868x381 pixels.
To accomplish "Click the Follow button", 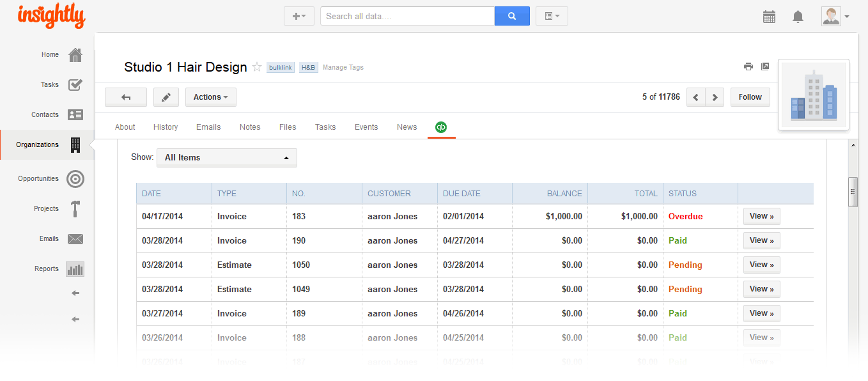I will coord(750,97).
